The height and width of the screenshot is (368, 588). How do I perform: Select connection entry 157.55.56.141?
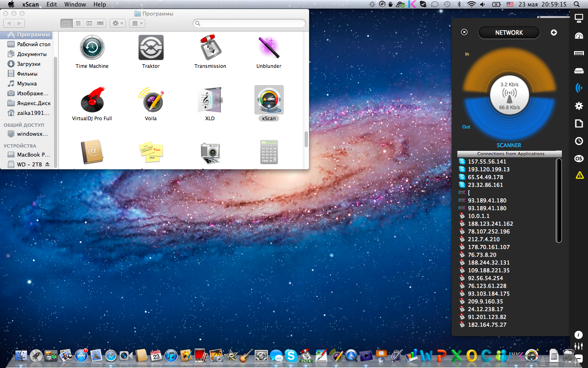coord(487,162)
